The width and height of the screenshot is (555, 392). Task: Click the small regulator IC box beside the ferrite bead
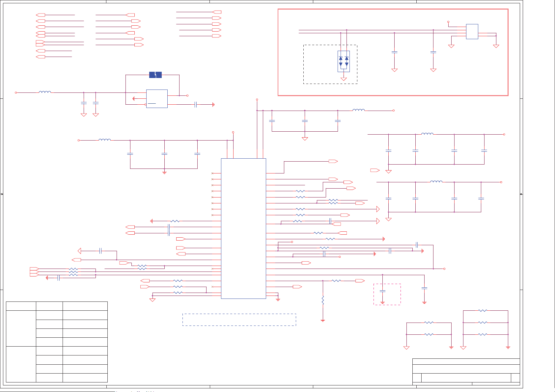pyautogui.click(x=157, y=98)
